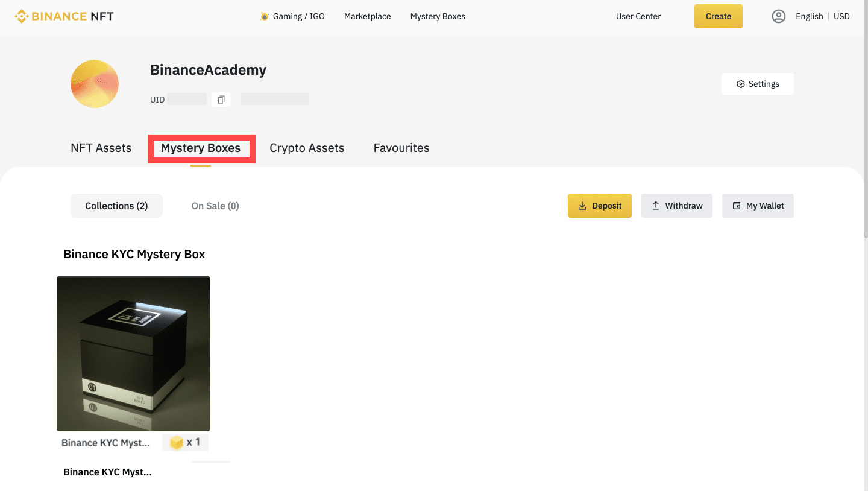This screenshot has width=868, height=491.
Task: Click the Binance KYC Mystery Box heading
Action: pos(134,254)
